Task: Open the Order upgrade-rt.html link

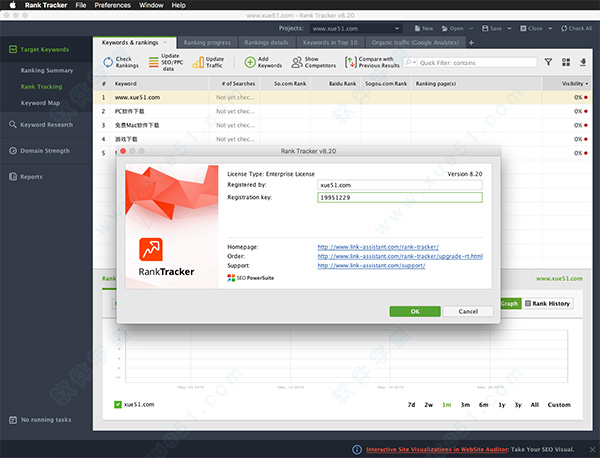Action: (x=400, y=256)
